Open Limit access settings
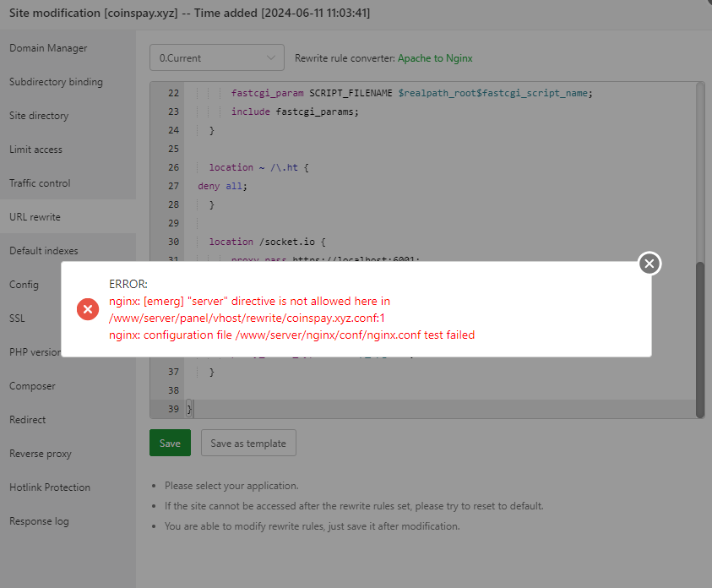Viewport: 712px width, 588px height. coord(36,150)
